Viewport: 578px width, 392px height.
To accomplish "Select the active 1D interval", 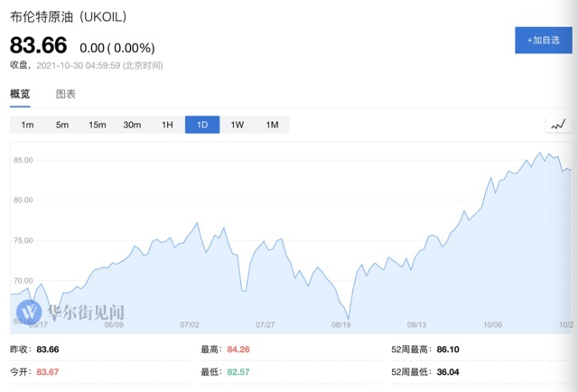I will click(x=202, y=125).
